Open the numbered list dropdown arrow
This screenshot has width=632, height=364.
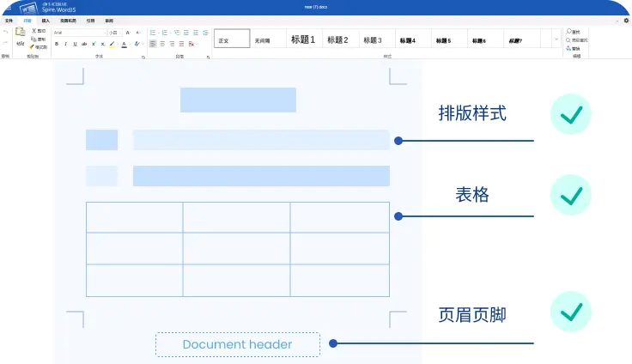click(x=170, y=33)
